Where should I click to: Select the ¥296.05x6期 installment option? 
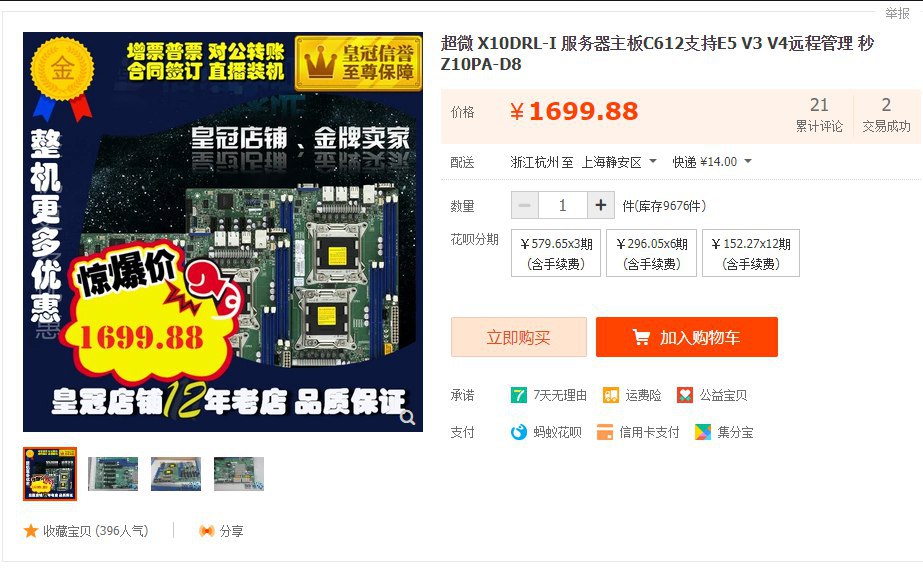tap(652, 253)
